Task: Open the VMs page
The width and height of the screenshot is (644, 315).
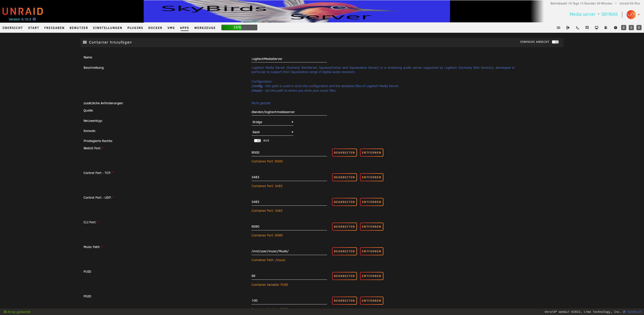Action: coord(171,28)
